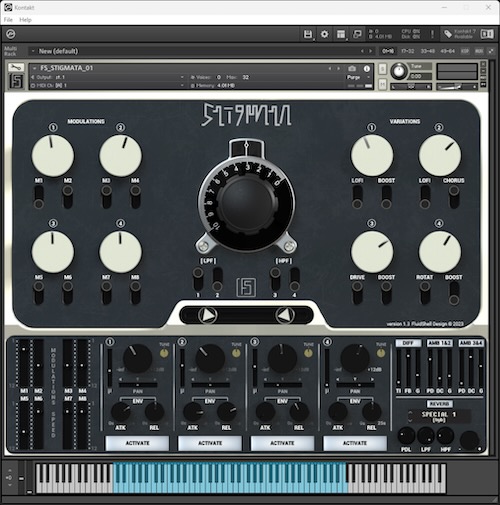
Task: Switch to rack page 33-48
Action: [428, 51]
